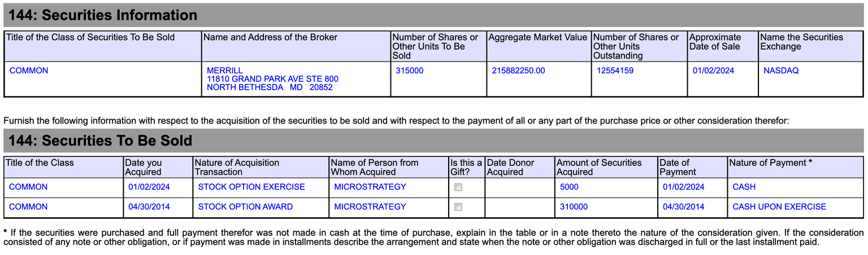
Task: Check the gift checkbox for Stock Option Award row
Action: click(458, 207)
